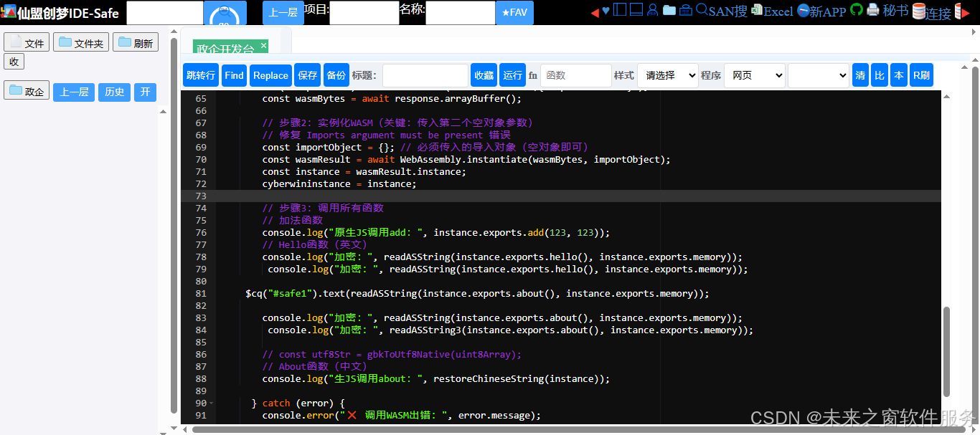This screenshot has width=980, height=435.
Task: Click the 清 button
Action: (x=860, y=75)
